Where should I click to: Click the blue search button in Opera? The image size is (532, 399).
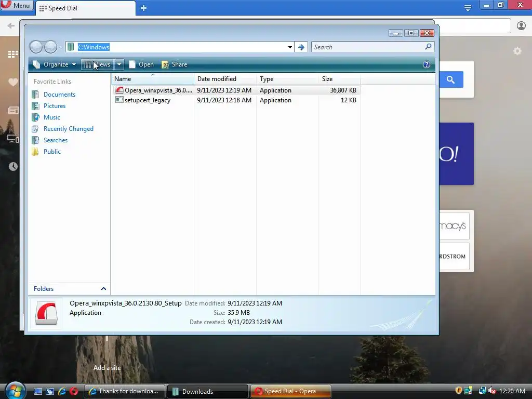(451, 79)
